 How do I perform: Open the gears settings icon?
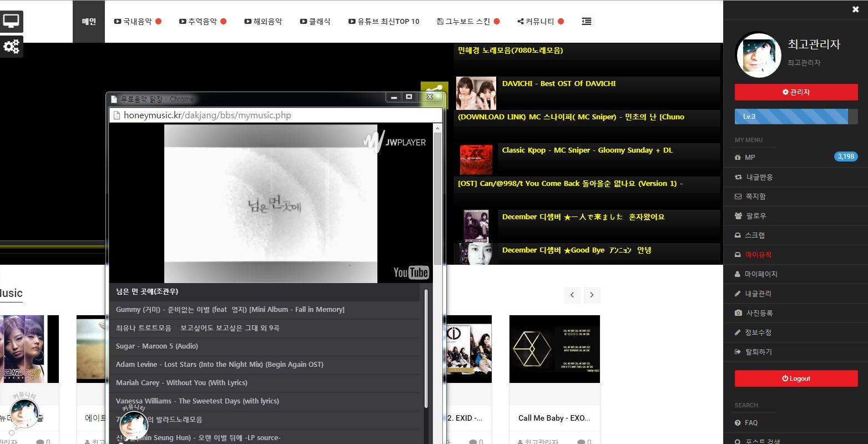point(11,47)
